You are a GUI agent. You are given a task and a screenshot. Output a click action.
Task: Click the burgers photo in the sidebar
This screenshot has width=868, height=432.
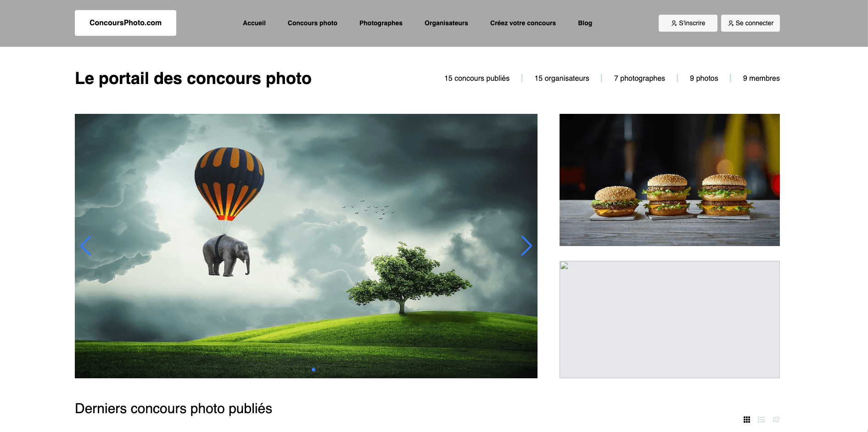point(669,180)
